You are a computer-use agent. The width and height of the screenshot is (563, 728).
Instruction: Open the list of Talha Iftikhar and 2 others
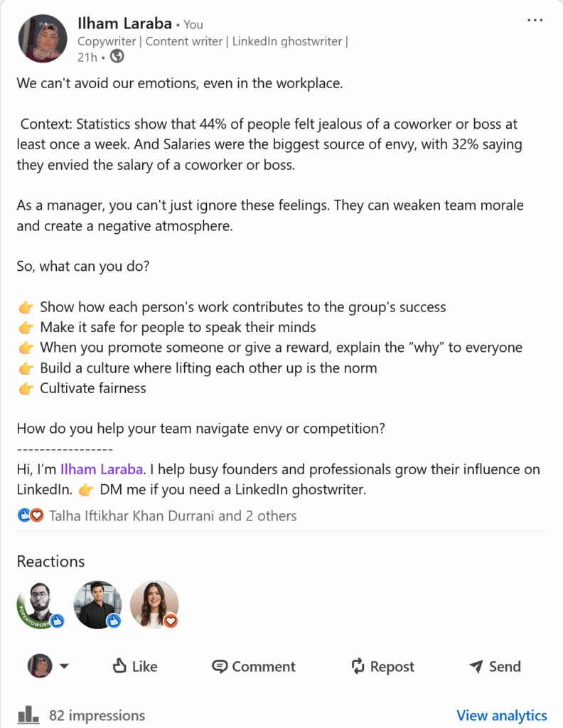point(173,515)
